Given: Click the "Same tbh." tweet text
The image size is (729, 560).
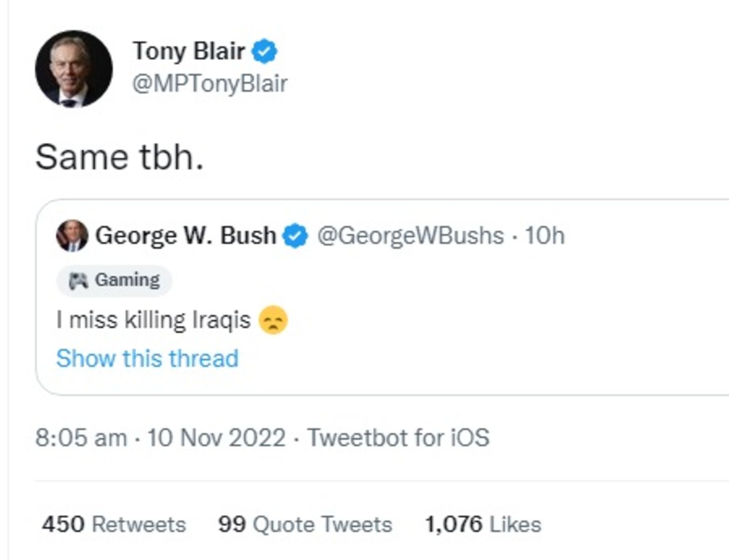Looking at the screenshot, I should coord(119,157).
